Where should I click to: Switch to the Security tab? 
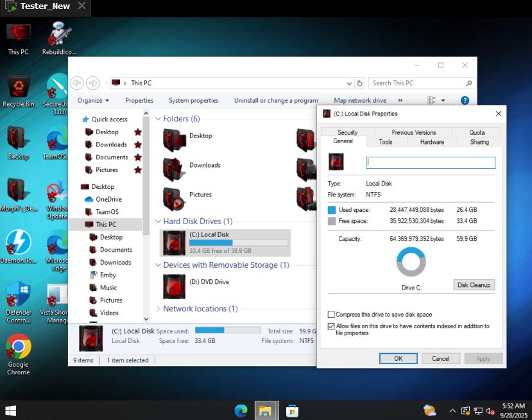(347, 132)
